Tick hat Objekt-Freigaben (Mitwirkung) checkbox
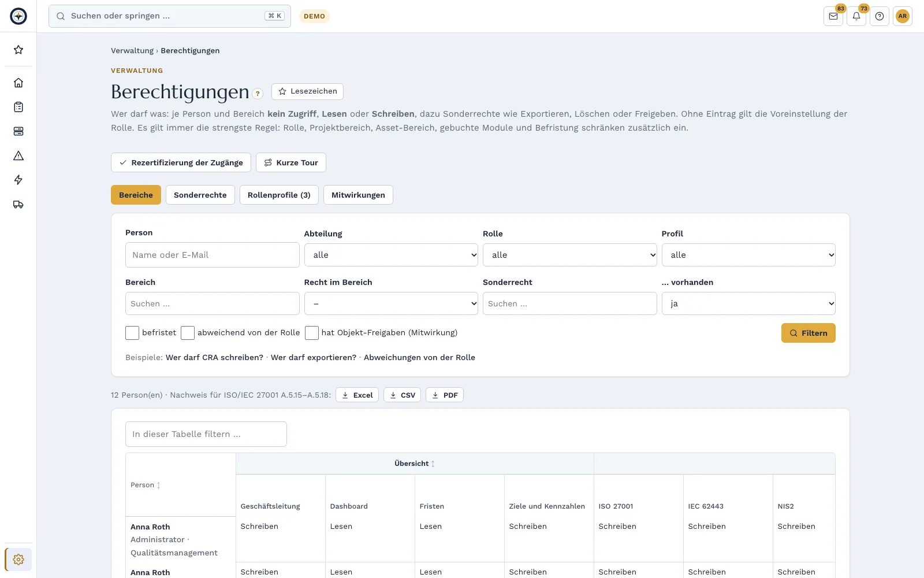This screenshot has width=924, height=578. (x=312, y=333)
